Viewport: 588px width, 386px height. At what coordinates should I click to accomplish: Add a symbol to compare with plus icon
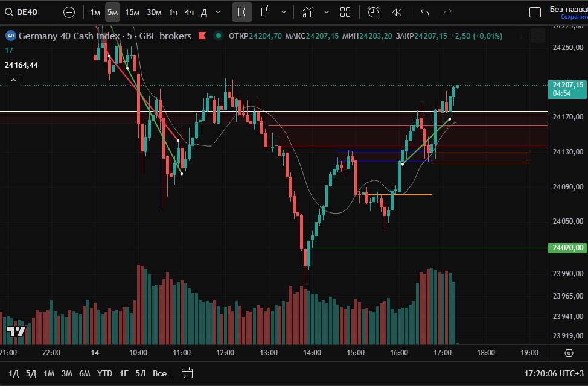69,12
